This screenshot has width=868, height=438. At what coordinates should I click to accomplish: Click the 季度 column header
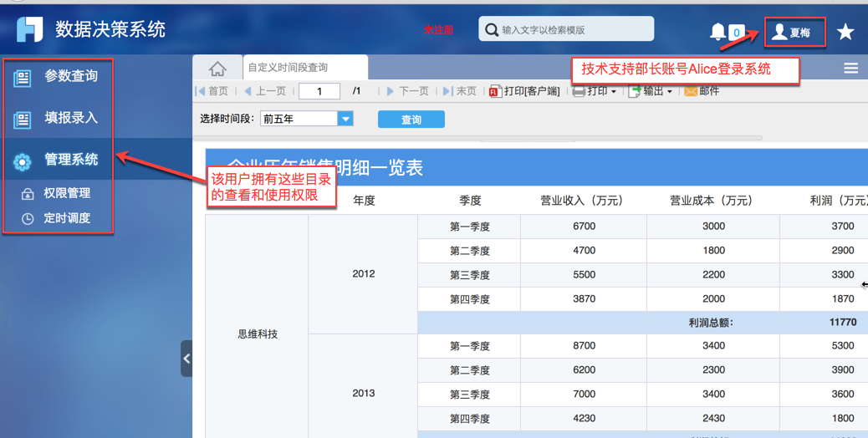click(x=470, y=201)
